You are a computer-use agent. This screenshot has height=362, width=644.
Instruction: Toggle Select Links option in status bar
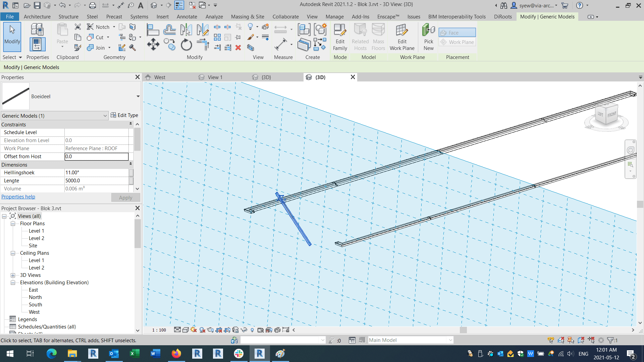(x=551, y=340)
